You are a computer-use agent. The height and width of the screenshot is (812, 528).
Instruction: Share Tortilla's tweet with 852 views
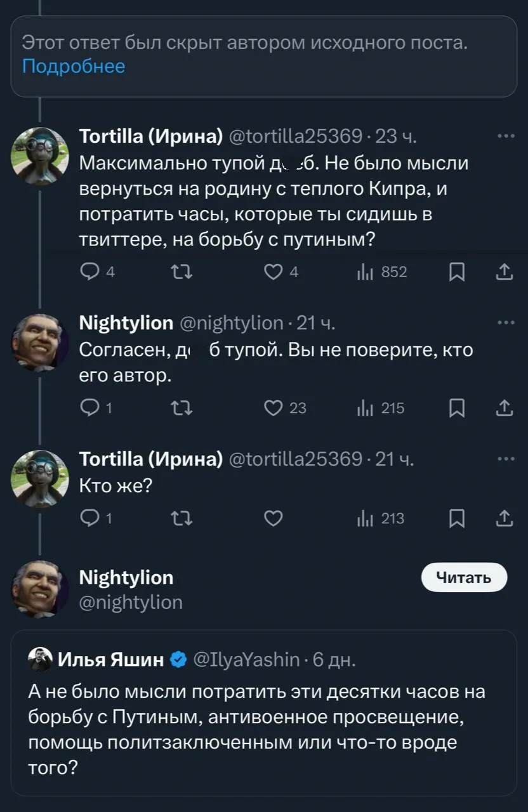[x=504, y=272]
